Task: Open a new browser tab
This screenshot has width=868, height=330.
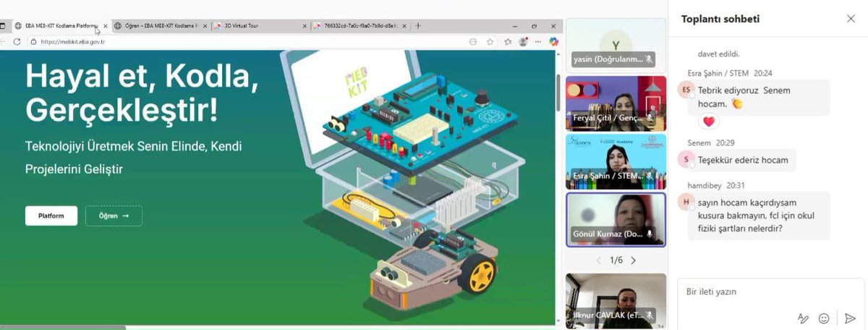Action: pos(418,26)
